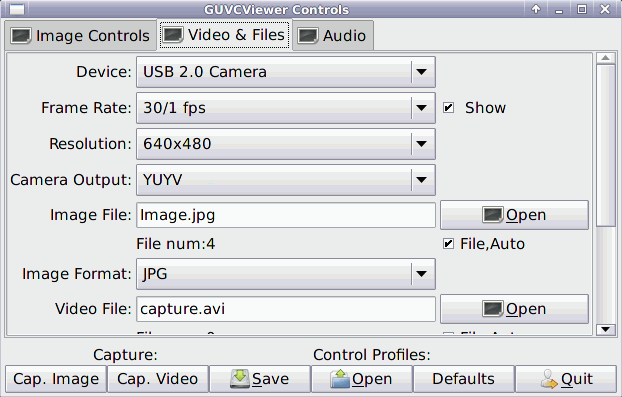Viewport: 622px width, 397px height.
Task: Click the Video & Files tab icon
Action: (173, 35)
